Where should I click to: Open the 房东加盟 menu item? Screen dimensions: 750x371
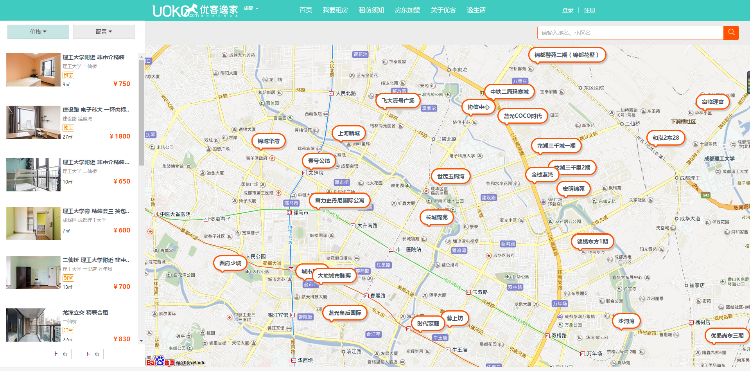(408, 10)
